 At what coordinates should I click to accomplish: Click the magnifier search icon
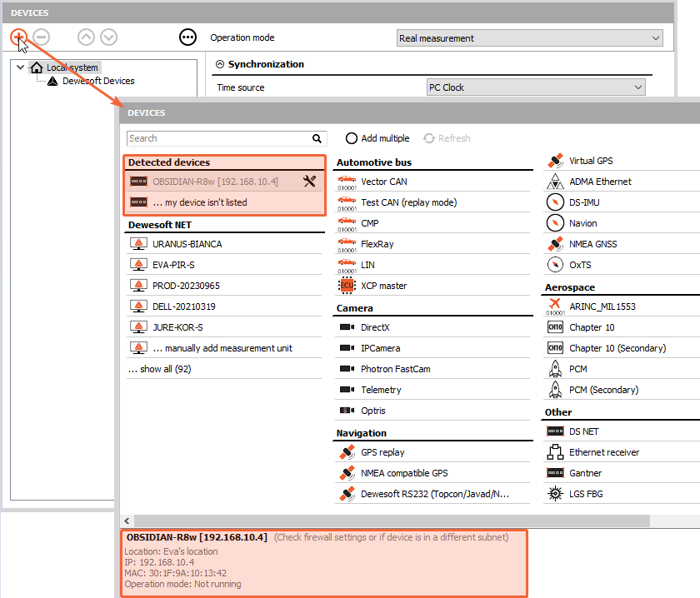click(x=317, y=138)
